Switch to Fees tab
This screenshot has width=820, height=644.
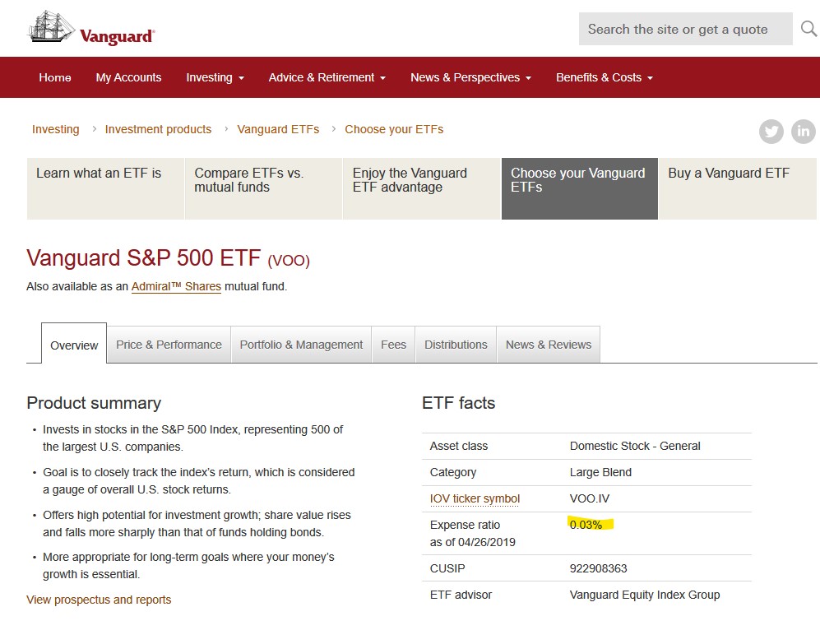(x=393, y=345)
